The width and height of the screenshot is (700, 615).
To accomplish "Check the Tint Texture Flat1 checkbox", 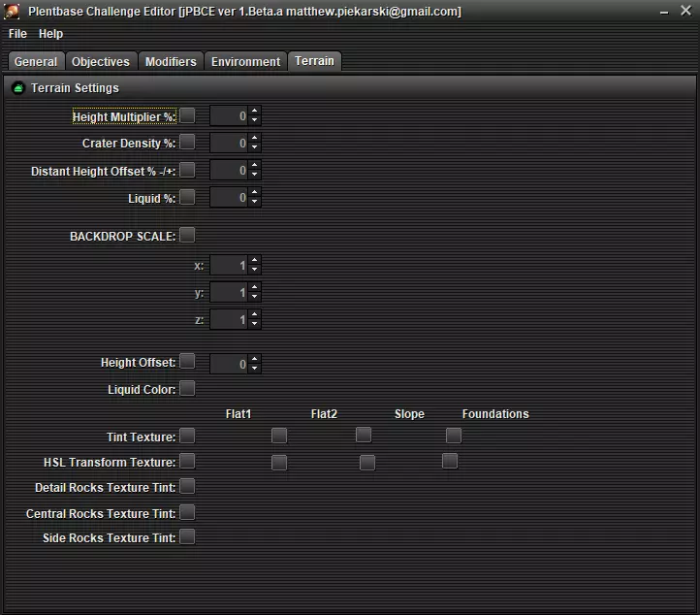I will point(187,436).
